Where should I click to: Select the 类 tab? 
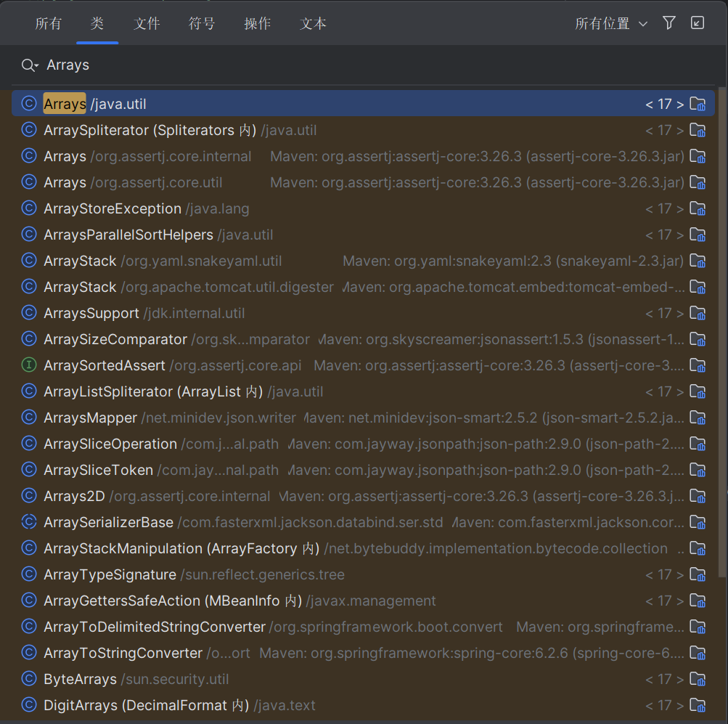pos(97,23)
